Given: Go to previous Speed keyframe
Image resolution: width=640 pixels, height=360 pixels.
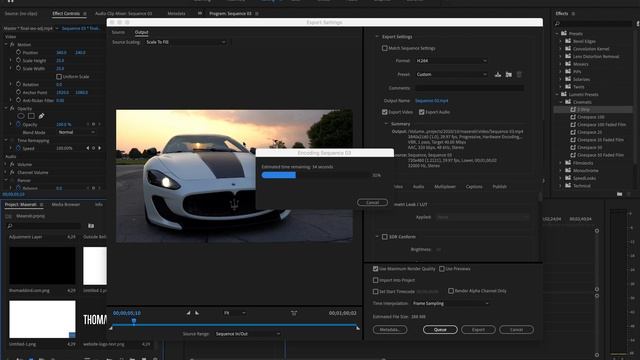Looking at the screenshot, I should coord(87,148).
